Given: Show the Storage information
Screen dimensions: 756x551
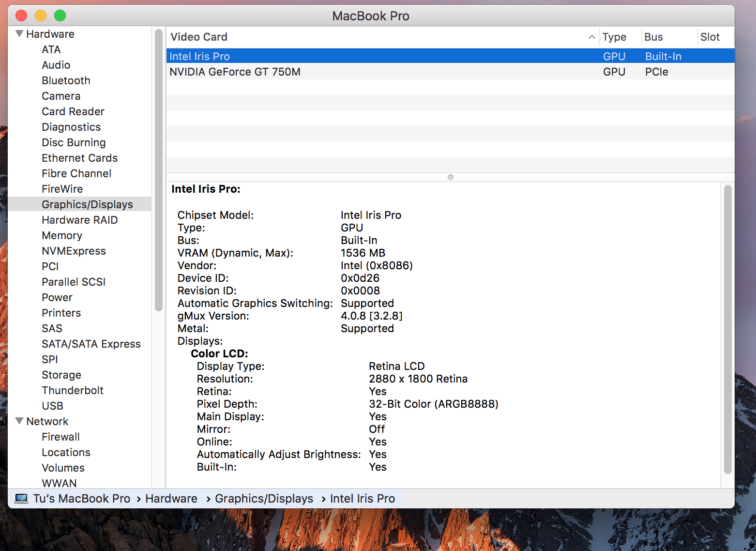Looking at the screenshot, I should (61, 375).
